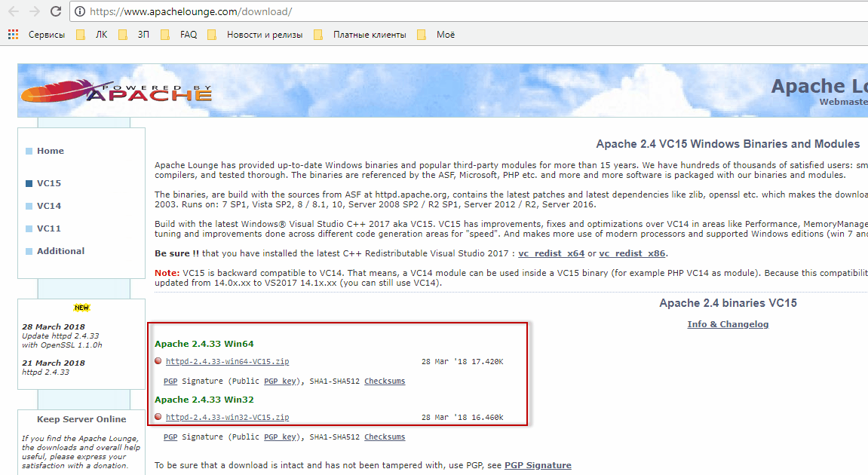Follow the vc_redist_x86 link

632,253
